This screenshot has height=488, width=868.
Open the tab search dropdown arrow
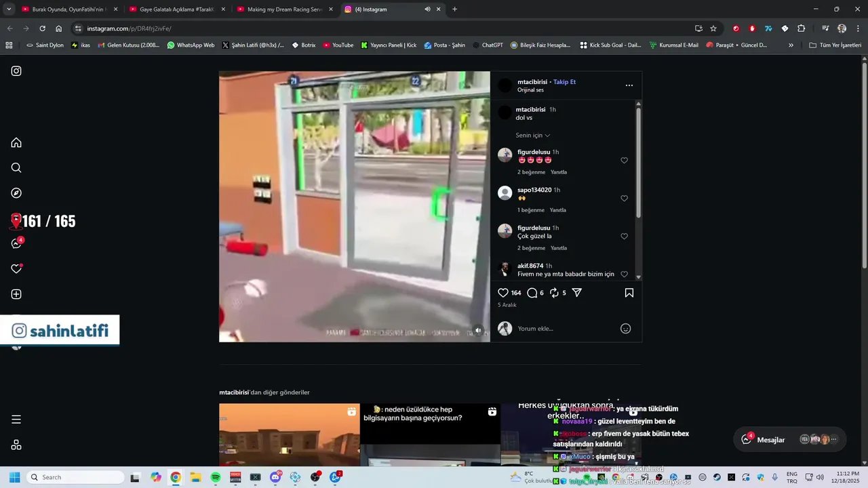point(9,9)
